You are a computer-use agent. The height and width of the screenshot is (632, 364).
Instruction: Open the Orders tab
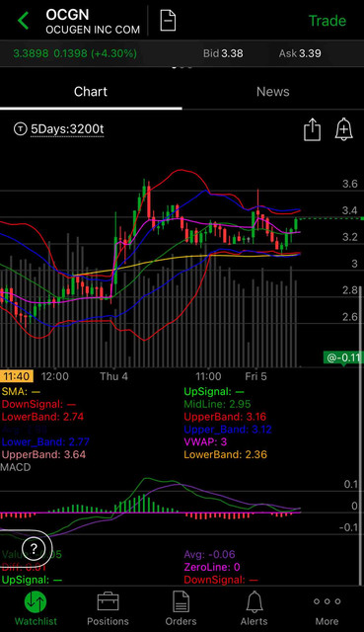point(181,608)
